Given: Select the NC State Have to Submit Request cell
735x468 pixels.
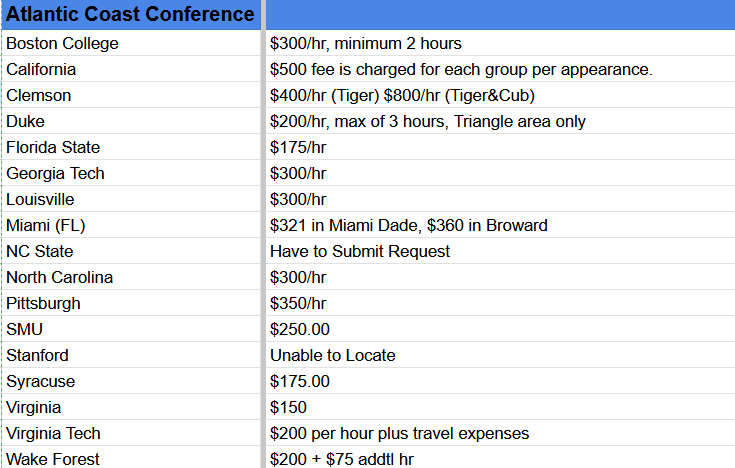Looking at the screenshot, I should click(x=500, y=251).
